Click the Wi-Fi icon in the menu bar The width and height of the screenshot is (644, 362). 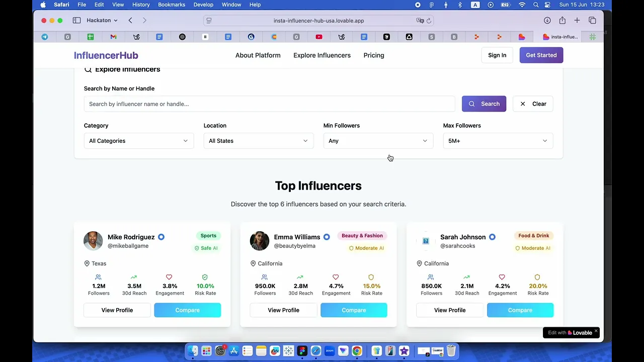[x=522, y=5]
